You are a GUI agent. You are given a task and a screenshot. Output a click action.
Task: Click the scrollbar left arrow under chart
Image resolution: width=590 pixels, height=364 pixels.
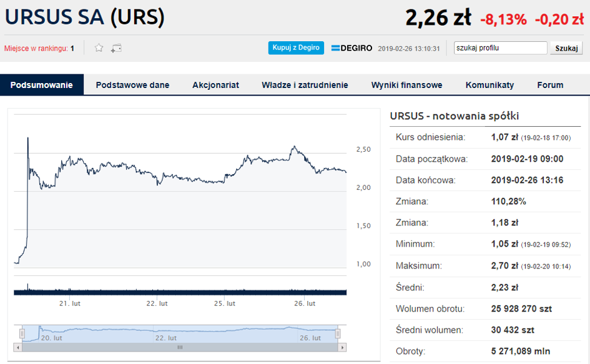pos(17,347)
